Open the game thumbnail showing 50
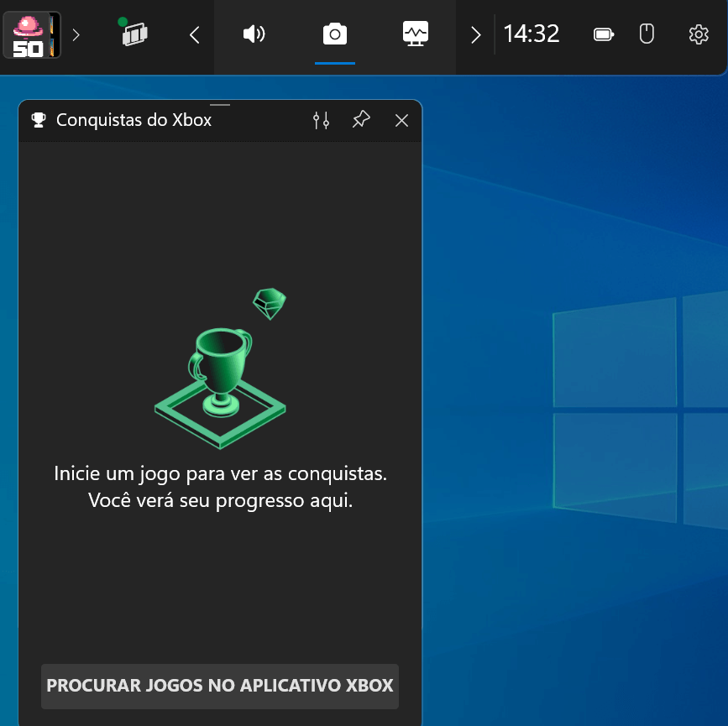This screenshot has width=728, height=726. (x=32, y=34)
